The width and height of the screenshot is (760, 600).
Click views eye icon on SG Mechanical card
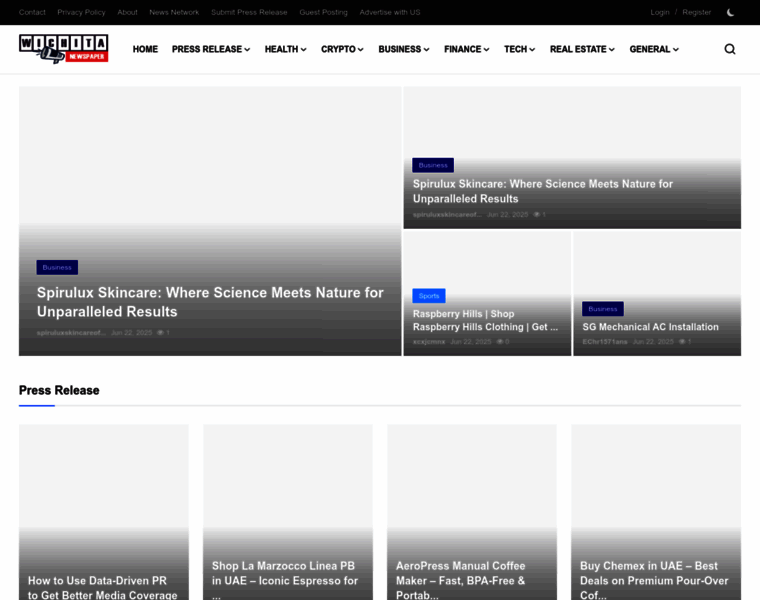682,342
